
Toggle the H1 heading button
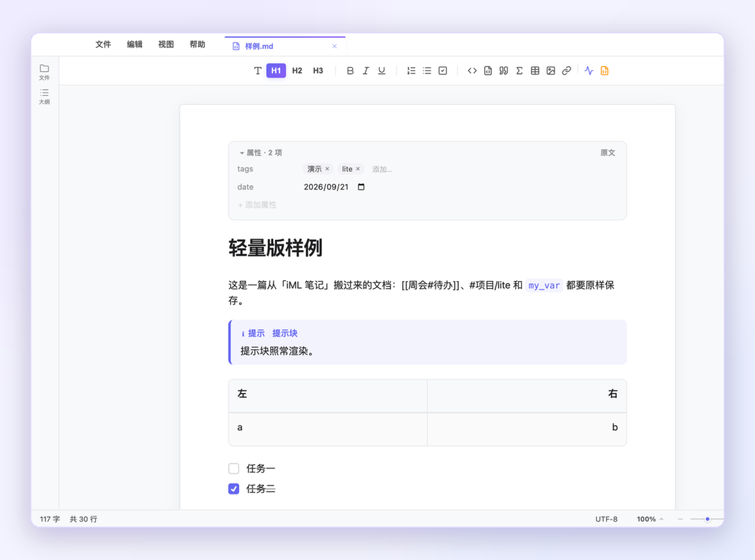[x=276, y=71]
